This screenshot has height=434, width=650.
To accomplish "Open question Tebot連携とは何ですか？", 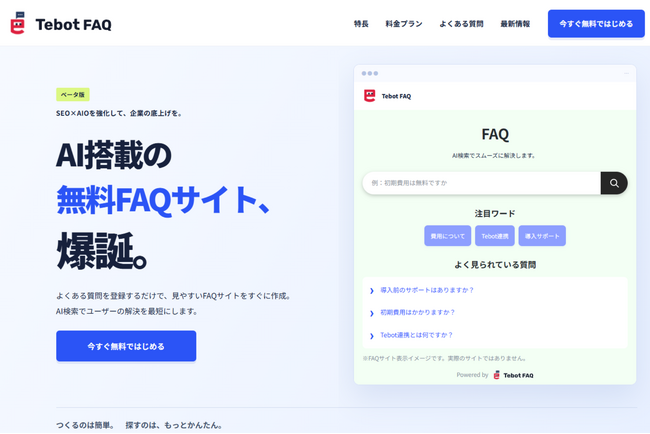I will click(417, 335).
